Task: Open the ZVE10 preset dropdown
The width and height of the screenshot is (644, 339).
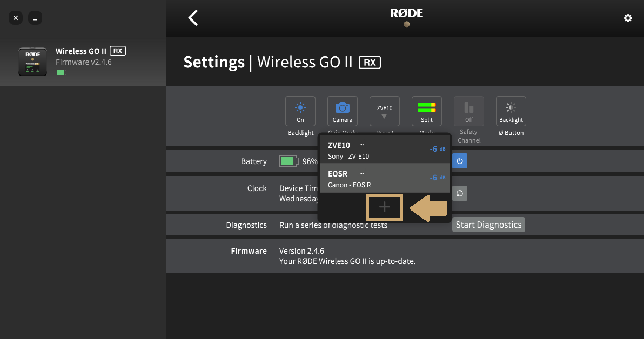Action: pyautogui.click(x=385, y=111)
